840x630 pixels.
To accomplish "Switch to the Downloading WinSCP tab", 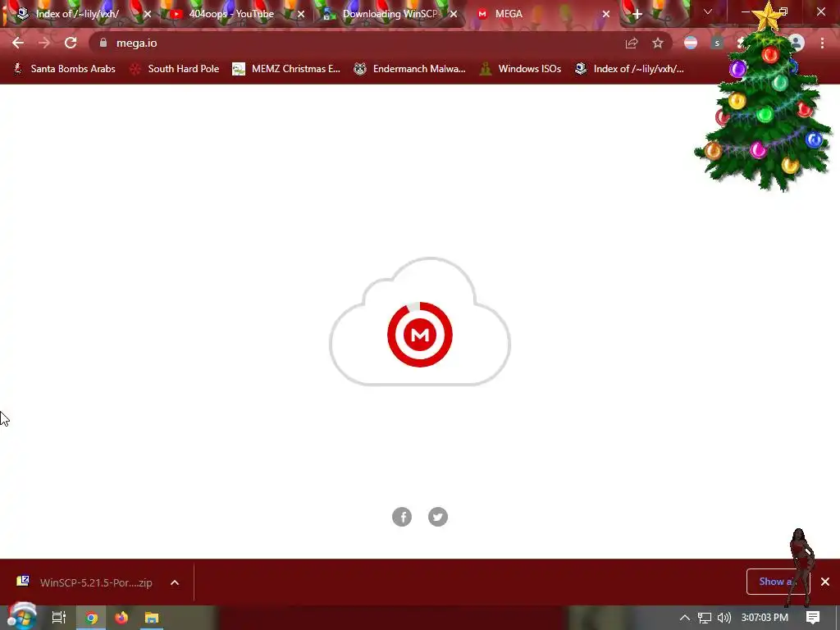I will (390, 14).
